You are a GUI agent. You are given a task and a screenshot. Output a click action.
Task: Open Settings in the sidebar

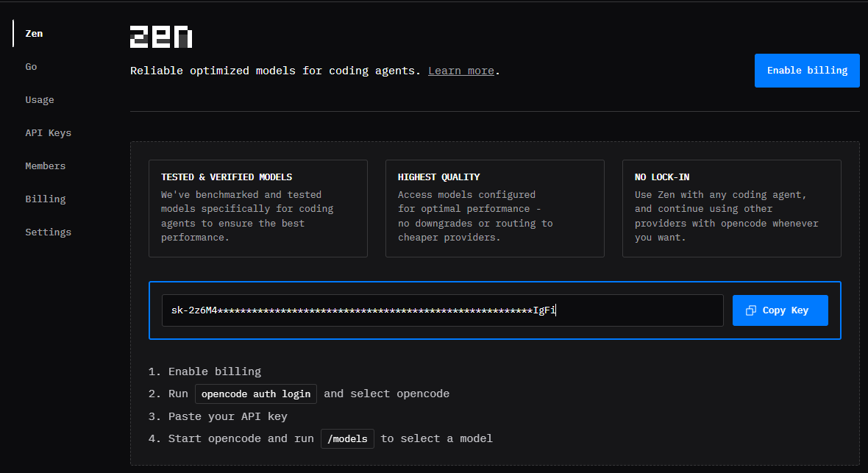[x=48, y=232]
